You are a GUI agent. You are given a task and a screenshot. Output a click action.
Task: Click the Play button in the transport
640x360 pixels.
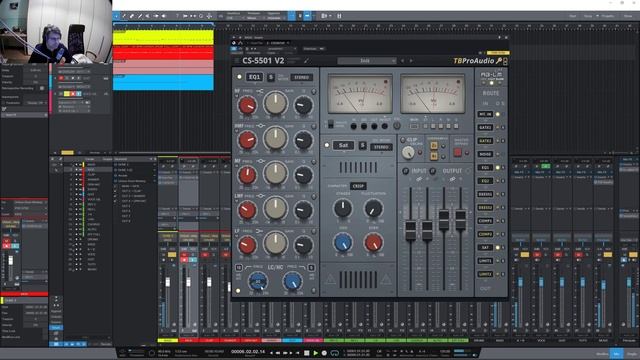(x=315, y=353)
